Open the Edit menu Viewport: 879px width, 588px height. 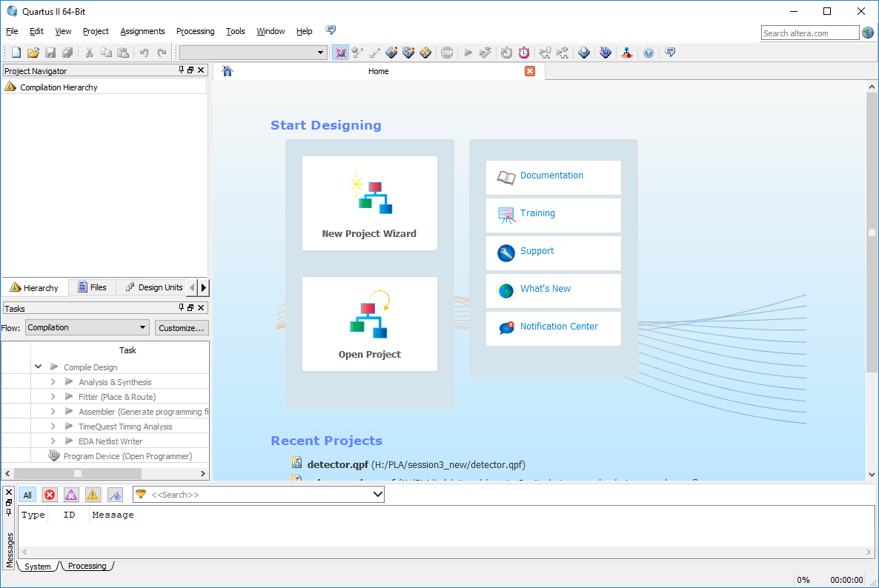point(36,31)
